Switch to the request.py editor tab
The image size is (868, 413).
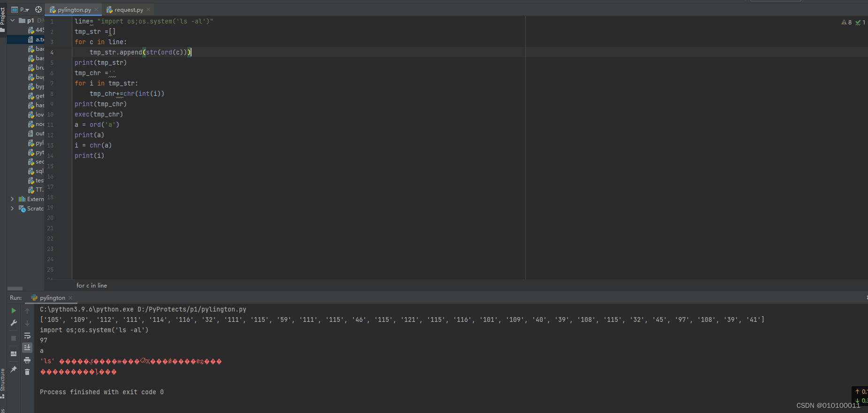[x=129, y=9]
